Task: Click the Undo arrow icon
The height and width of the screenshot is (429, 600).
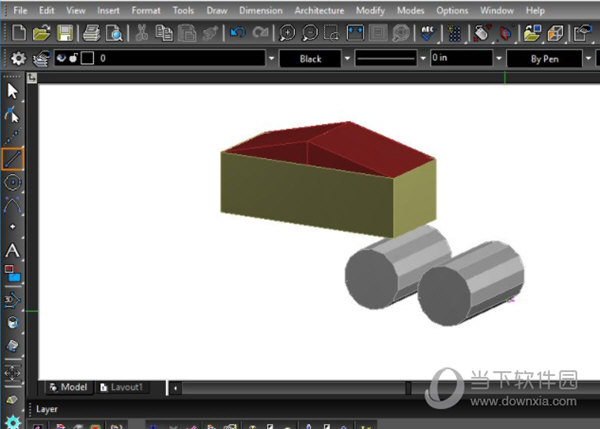Action: [x=237, y=33]
